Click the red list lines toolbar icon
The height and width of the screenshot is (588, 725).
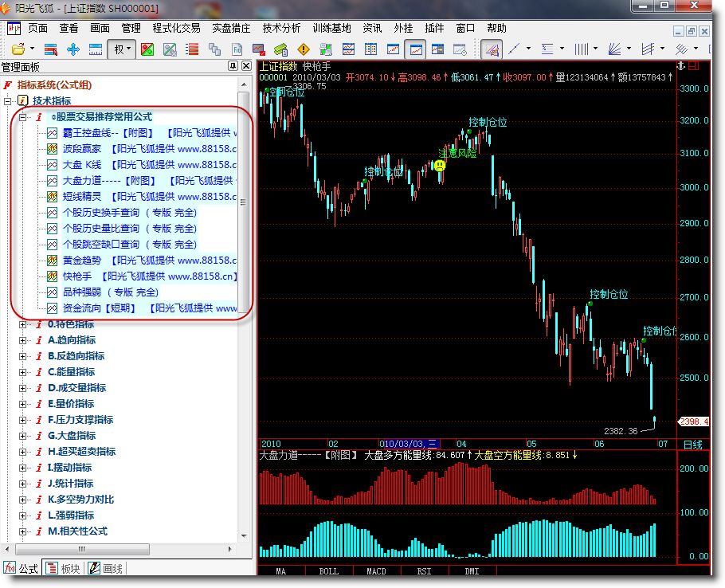point(192,49)
